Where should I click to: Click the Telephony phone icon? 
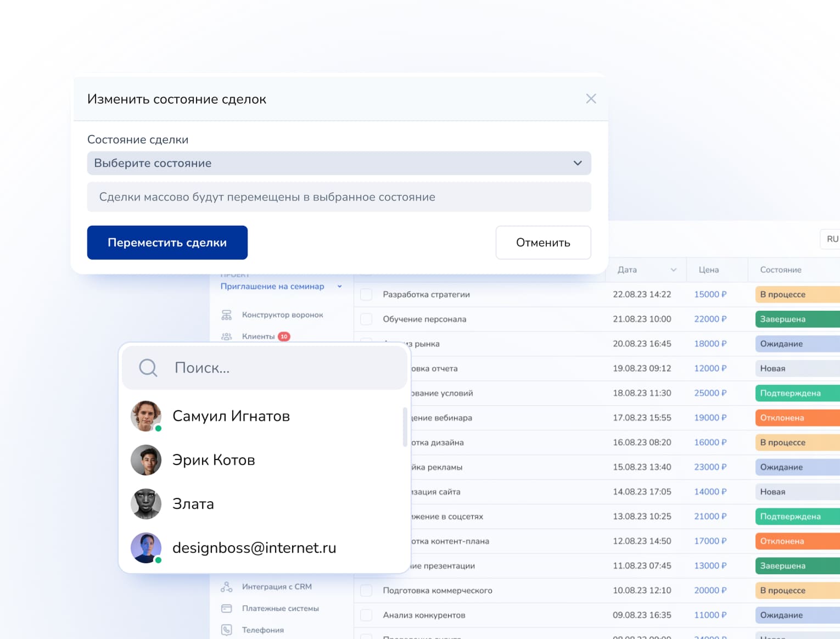[x=226, y=630]
